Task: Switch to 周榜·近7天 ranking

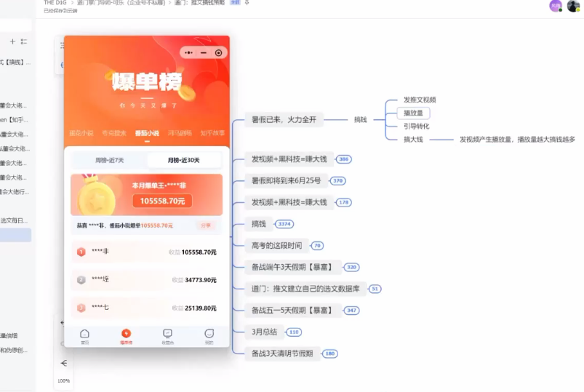Action: coord(109,160)
